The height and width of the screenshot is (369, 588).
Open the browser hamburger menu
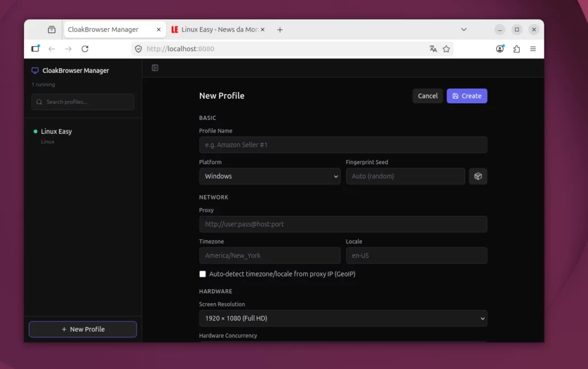(x=533, y=49)
